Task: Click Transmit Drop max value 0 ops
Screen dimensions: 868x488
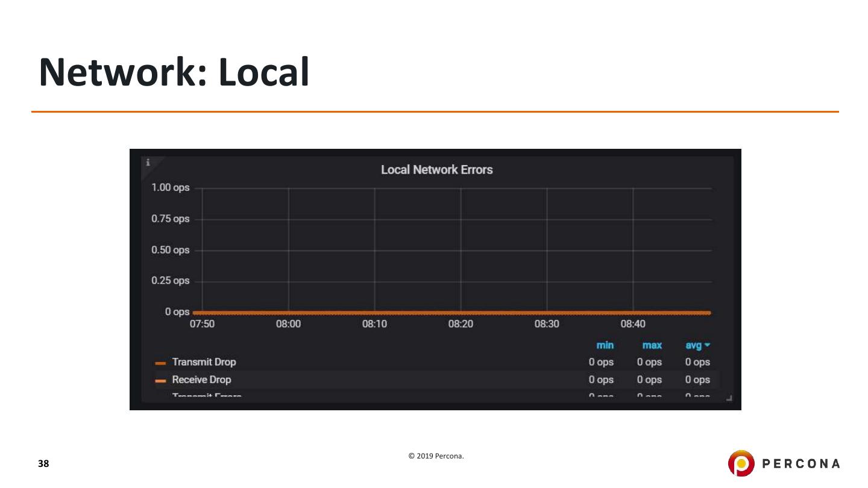Action: tap(649, 363)
